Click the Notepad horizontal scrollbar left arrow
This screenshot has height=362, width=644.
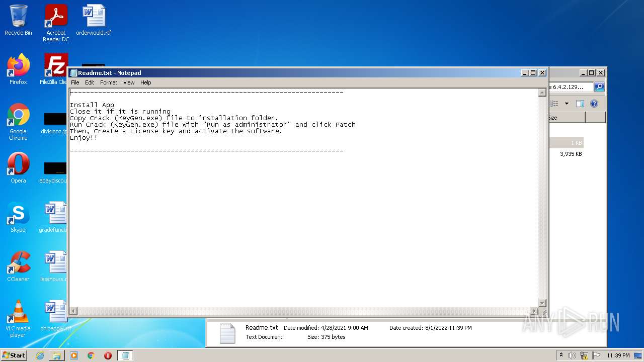[x=73, y=311]
